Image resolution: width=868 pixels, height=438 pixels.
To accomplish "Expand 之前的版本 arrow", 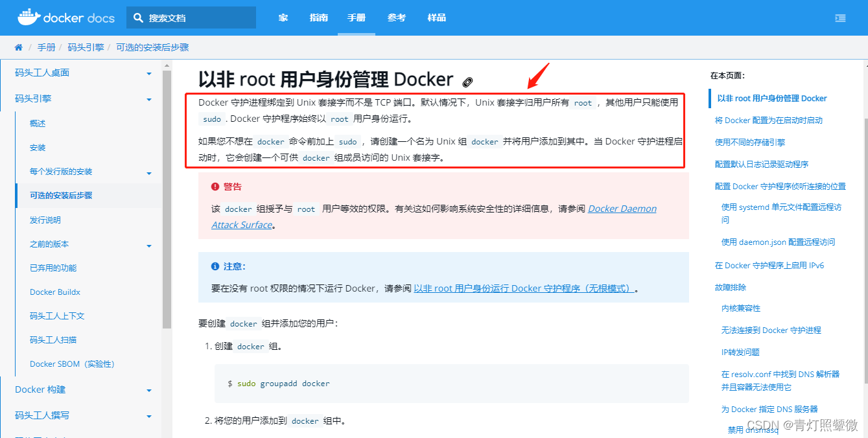I will pos(149,246).
